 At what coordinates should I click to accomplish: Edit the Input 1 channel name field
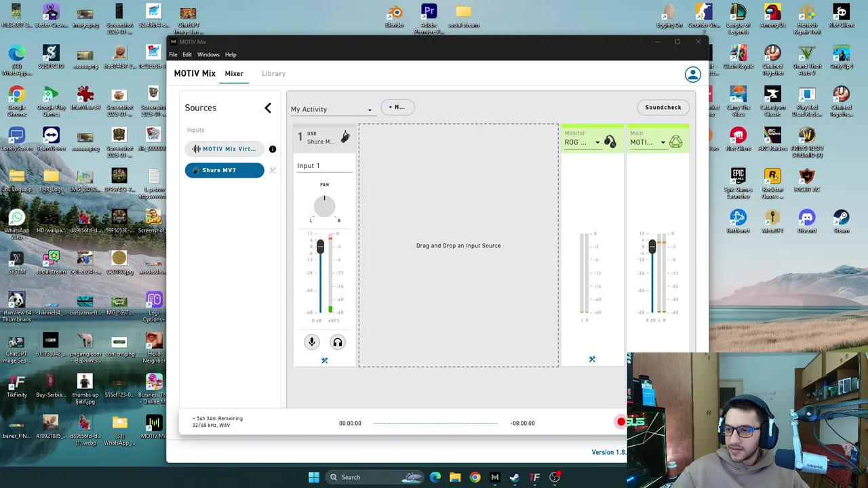pyautogui.click(x=324, y=166)
